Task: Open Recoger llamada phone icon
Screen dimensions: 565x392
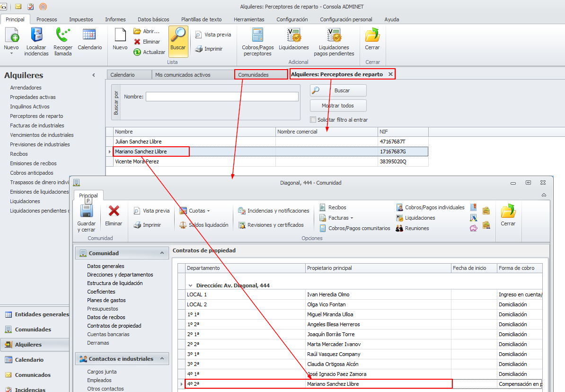Action: 62,36
